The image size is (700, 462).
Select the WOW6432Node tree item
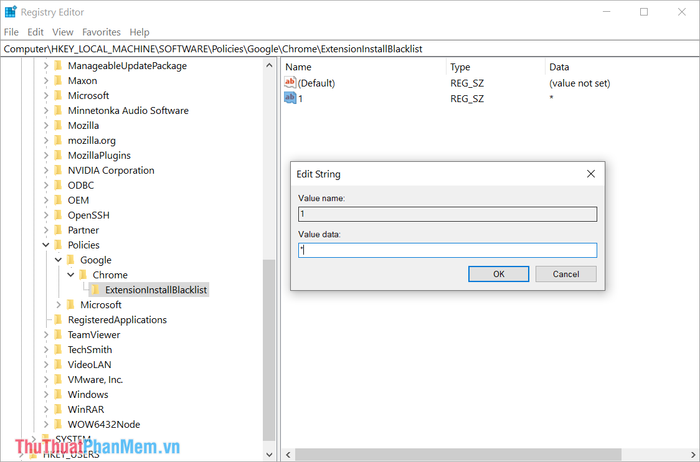[104, 425]
